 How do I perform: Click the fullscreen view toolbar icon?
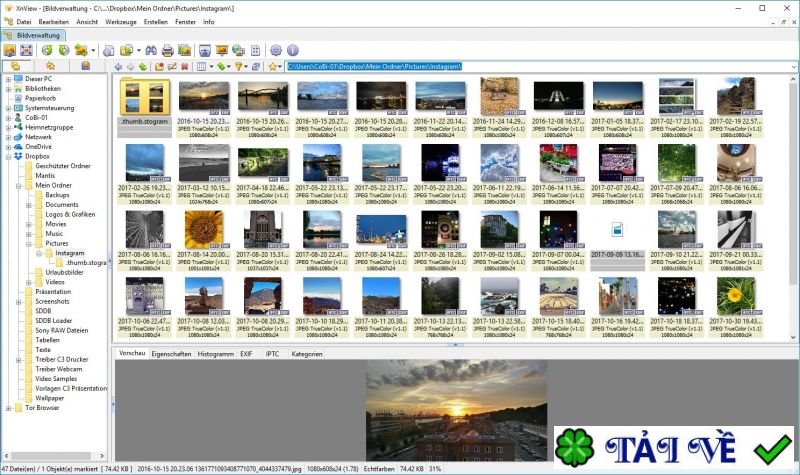tap(28, 50)
